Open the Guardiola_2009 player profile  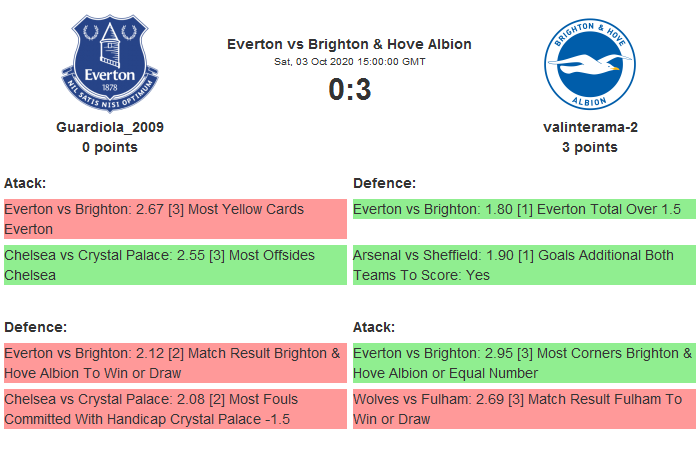(110, 127)
